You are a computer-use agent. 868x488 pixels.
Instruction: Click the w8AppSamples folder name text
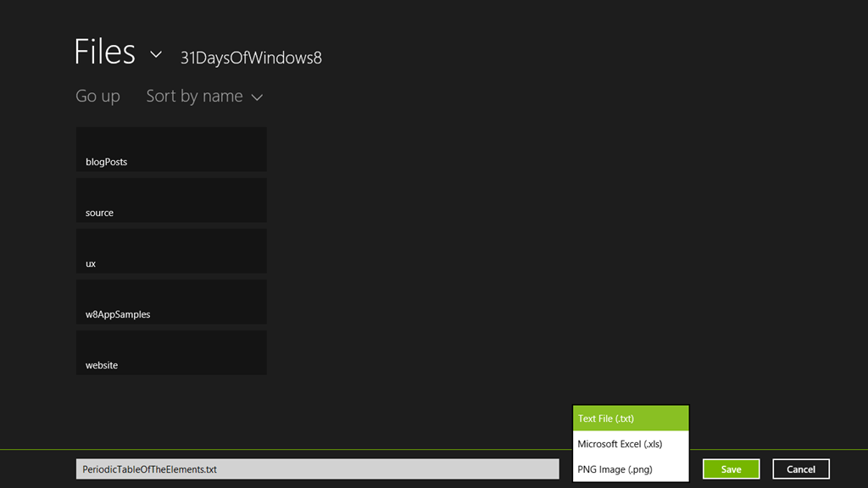click(118, 314)
